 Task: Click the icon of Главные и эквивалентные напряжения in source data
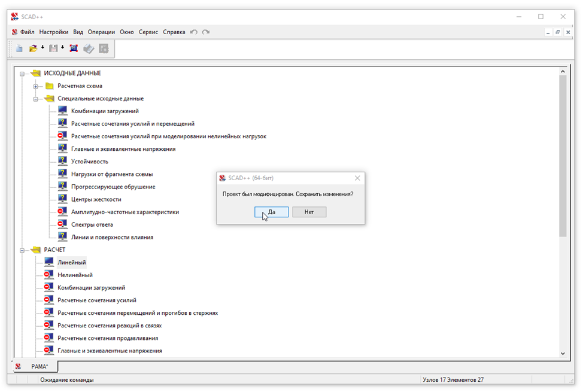[x=62, y=148]
